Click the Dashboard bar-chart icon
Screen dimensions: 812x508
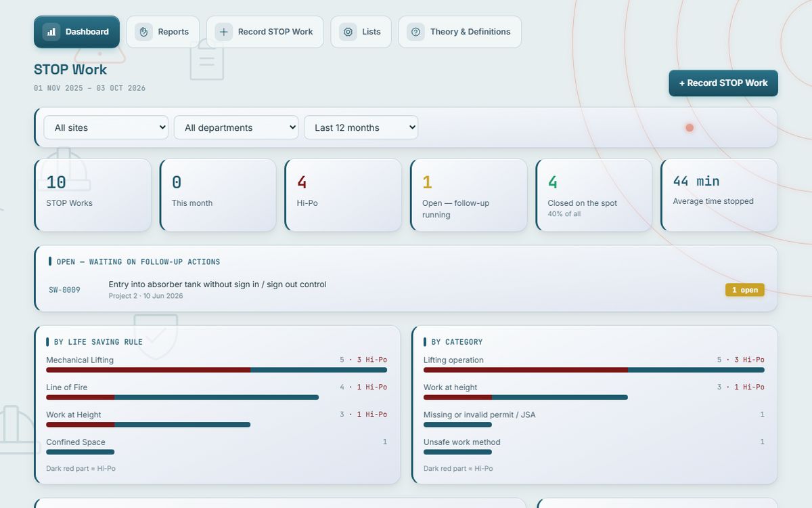point(51,32)
